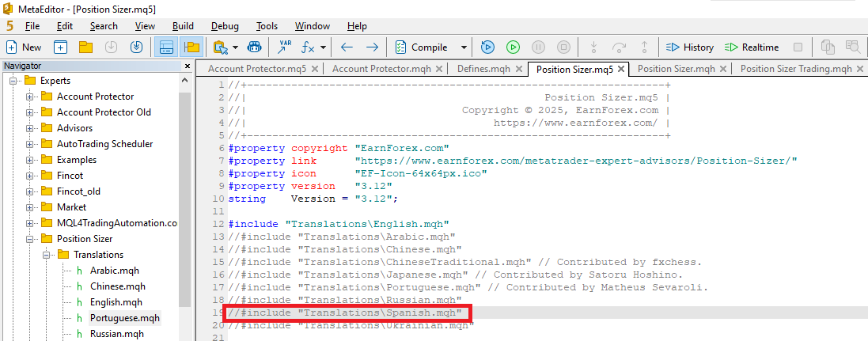This screenshot has width=868, height=341.
Task: Expand the Account Protector Old folder
Action: pos(30,112)
